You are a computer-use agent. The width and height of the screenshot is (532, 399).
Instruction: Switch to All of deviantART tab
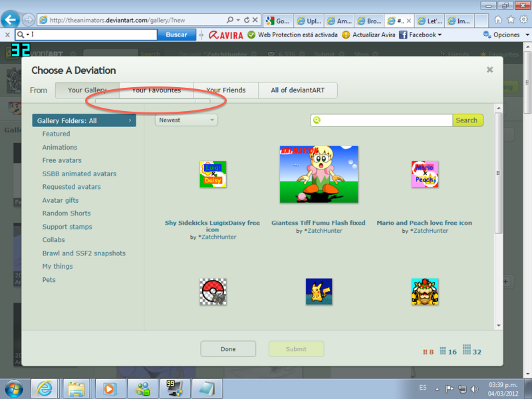point(297,90)
